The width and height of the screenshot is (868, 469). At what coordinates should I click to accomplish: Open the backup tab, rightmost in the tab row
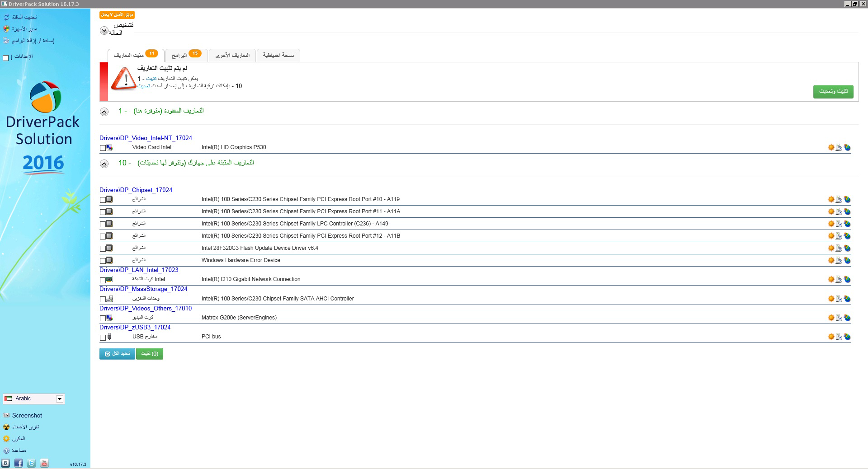point(278,55)
